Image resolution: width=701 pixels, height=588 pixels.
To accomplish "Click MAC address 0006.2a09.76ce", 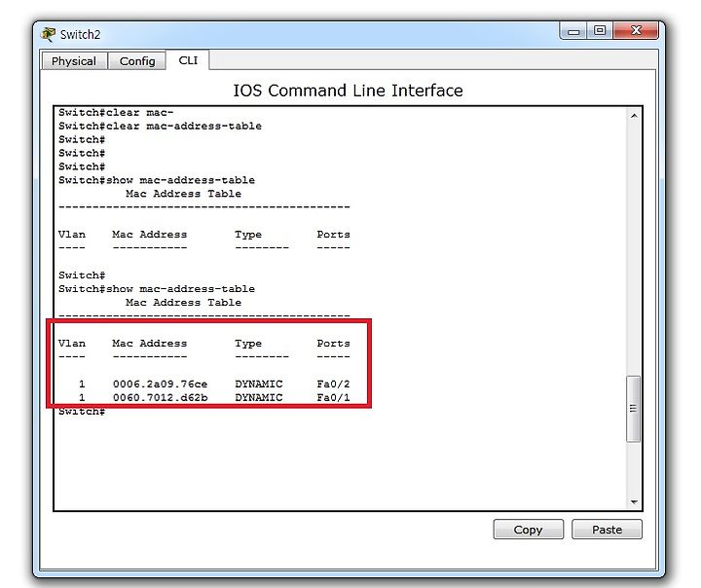I will coord(160,385).
